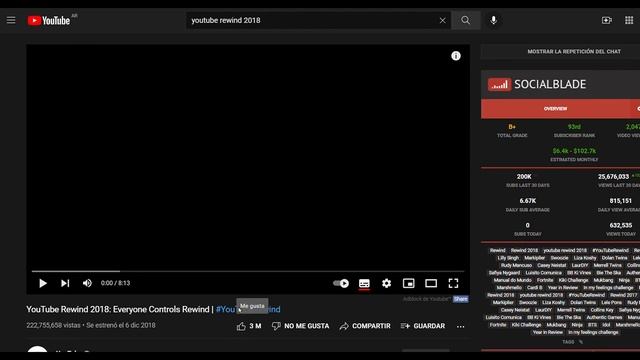The image size is (640, 360).
Task: Open the three-dot more actions menu
Action: coord(461,327)
